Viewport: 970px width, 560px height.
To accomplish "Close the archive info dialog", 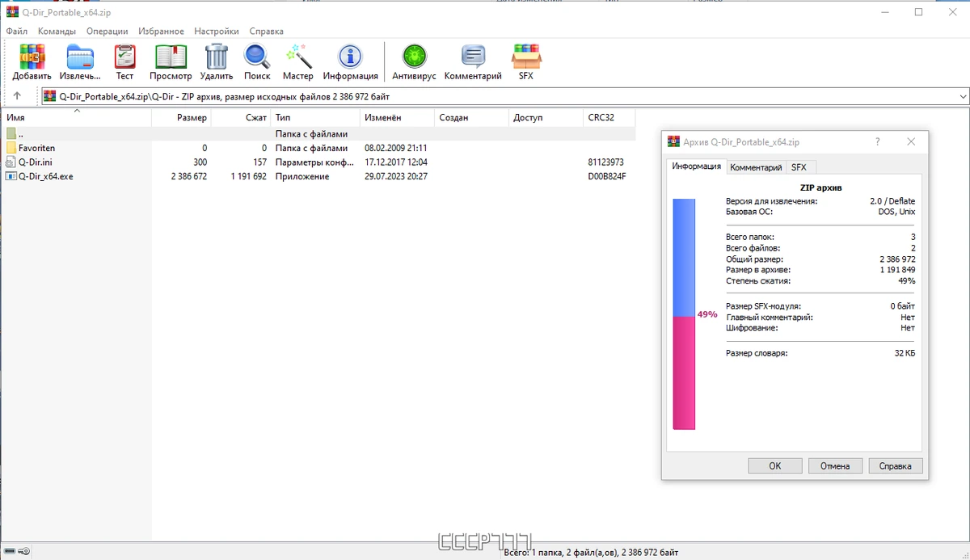I will (911, 141).
